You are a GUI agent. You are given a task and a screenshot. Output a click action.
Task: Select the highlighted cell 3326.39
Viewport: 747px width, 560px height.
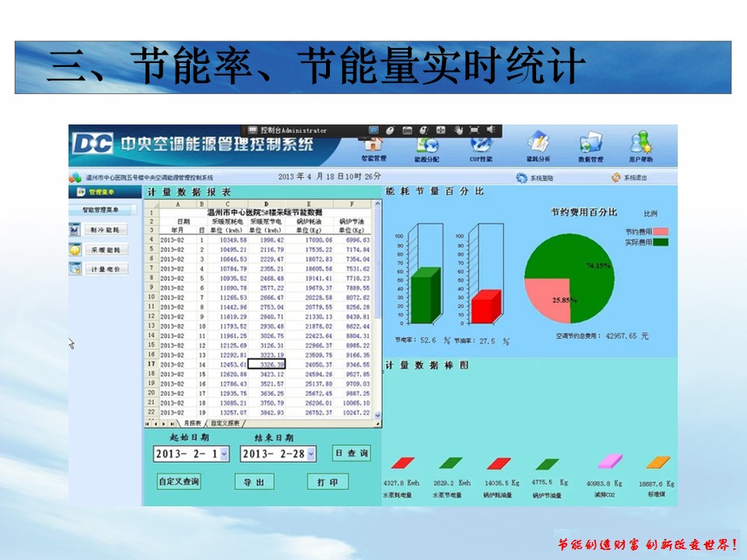266,364
